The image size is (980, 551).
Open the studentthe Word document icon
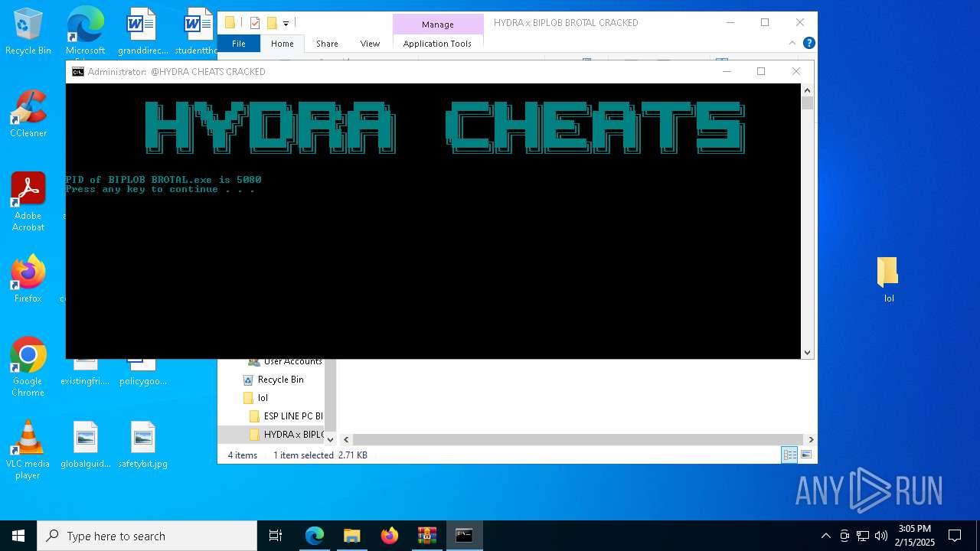point(196,31)
